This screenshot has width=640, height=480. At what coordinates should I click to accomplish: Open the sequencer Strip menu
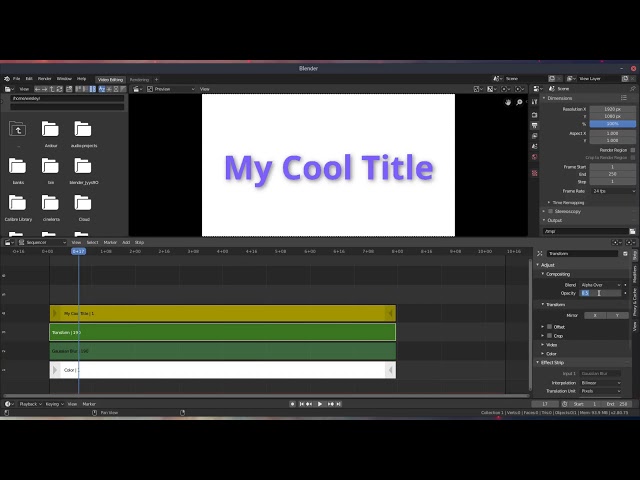139,242
